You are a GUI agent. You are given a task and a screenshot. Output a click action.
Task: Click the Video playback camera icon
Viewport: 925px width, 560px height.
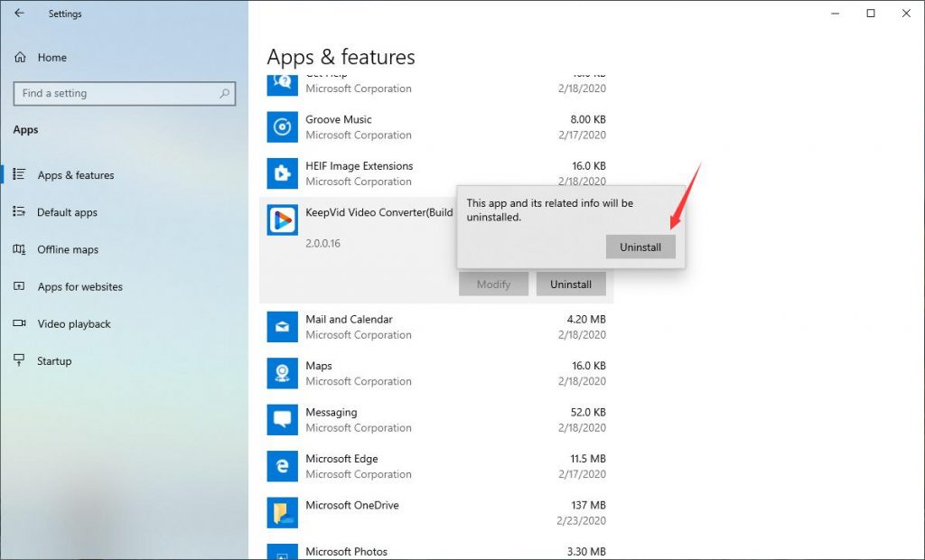(19, 322)
